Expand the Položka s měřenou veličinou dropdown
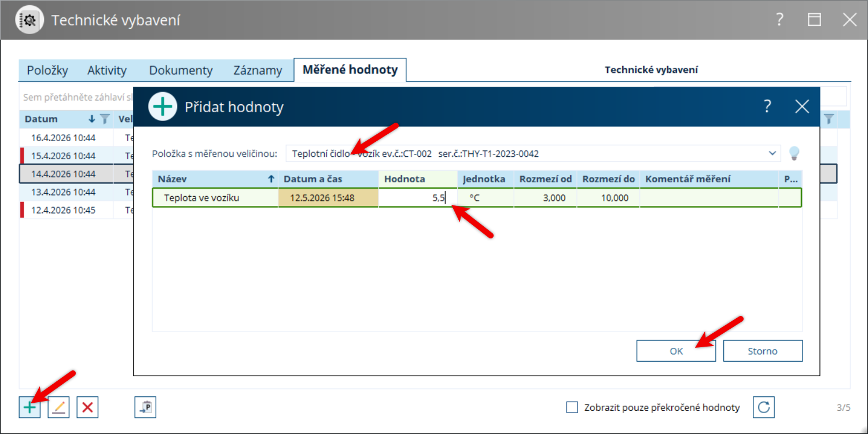The image size is (868, 434). coord(772,153)
